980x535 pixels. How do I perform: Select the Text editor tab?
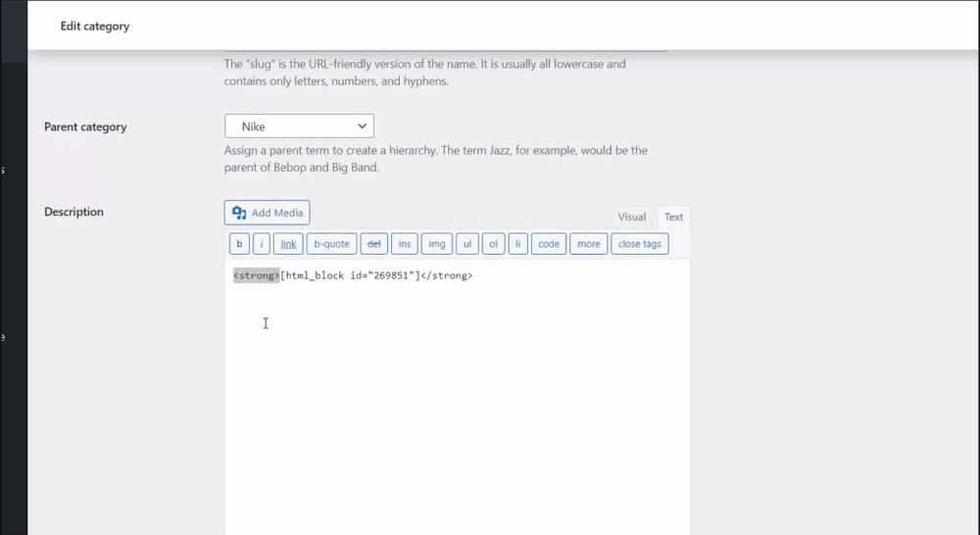674,217
